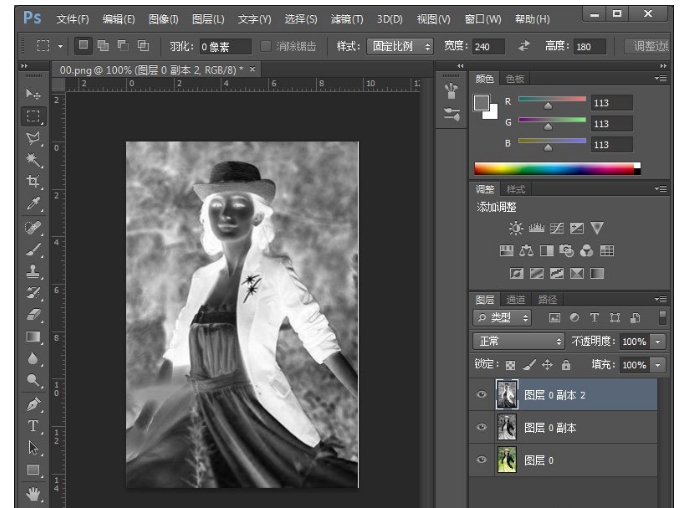Hide the 图层 0 副本 2 layer

point(482,395)
